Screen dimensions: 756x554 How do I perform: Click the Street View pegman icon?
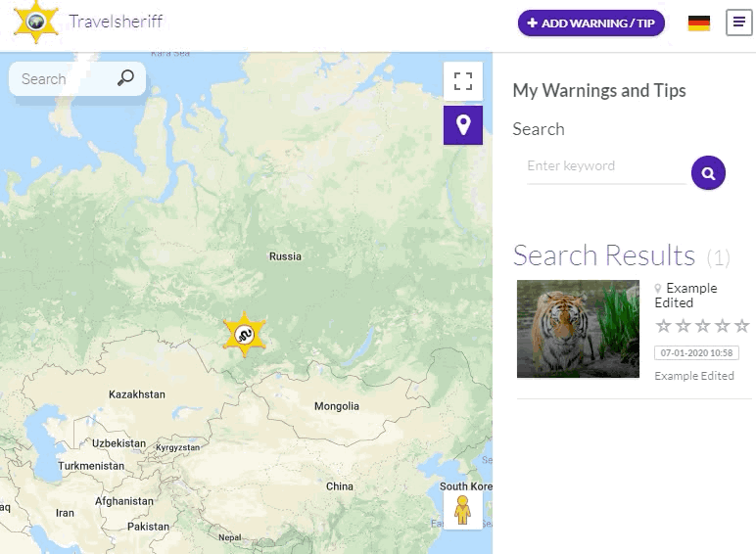point(462,510)
